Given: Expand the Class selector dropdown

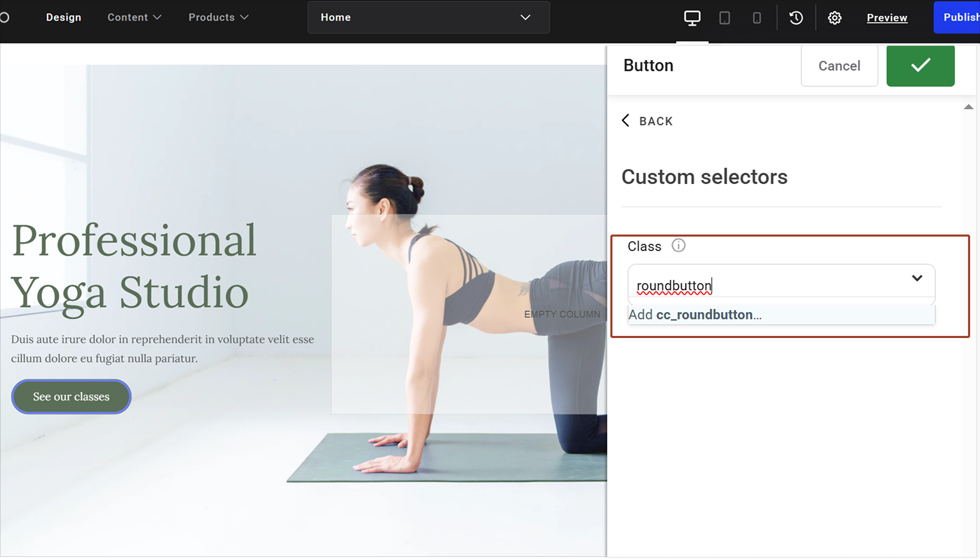Looking at the screenshot, I should point(917,278).
